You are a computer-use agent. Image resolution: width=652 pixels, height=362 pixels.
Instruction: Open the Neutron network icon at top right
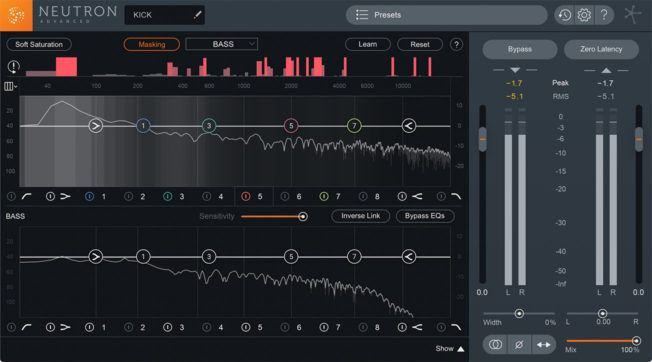(633, 15)
